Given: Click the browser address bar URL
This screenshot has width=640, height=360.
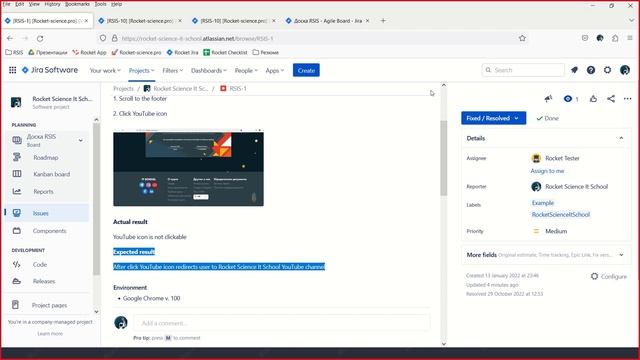Looking at the screenshot, I should click(x=197, y=38).
